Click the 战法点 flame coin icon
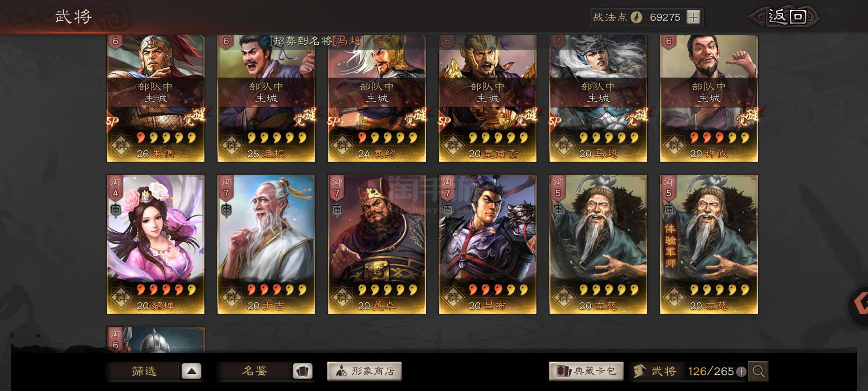This screenshot has height=391, width=868. tap(637, 17)
